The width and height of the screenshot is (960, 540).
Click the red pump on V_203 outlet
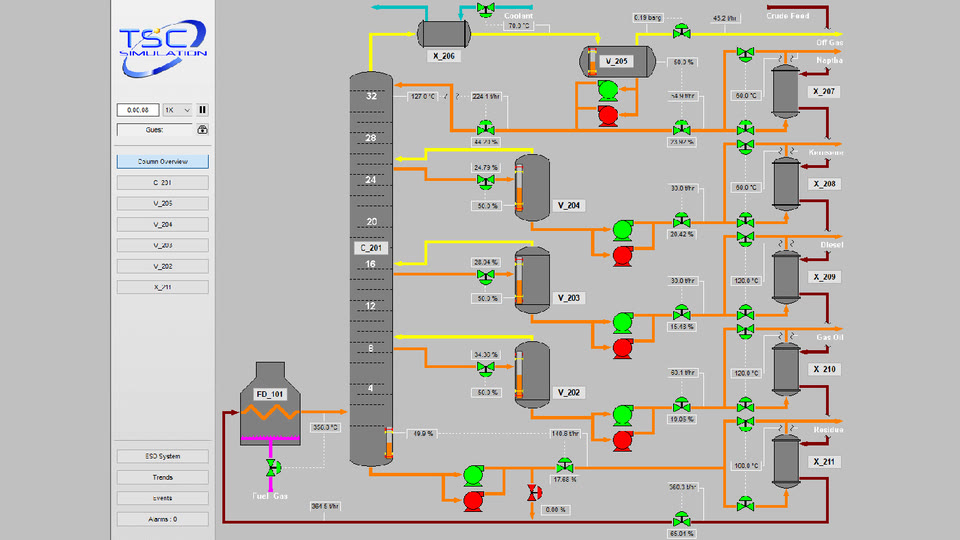pos(623,348)
